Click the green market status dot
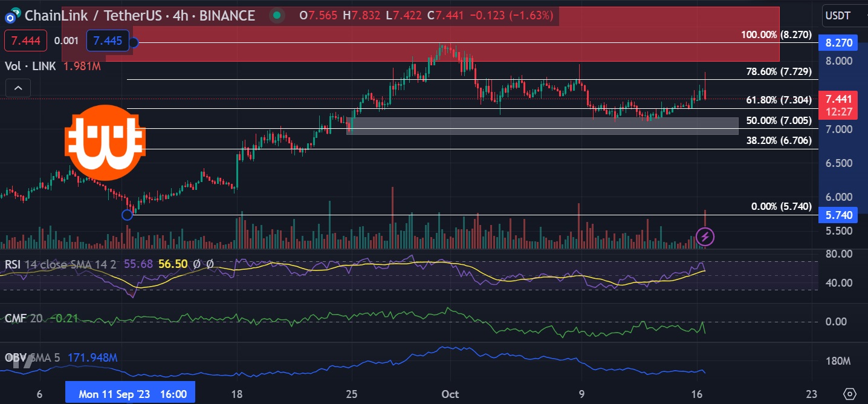868x404 pixels. click(x=276, y=16)
